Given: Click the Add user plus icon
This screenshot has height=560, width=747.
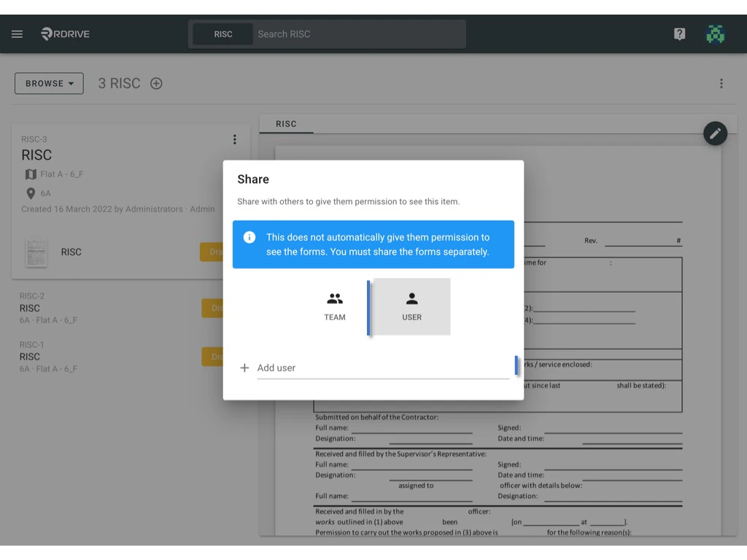Looking at the screenshot, I should [244, 367].
